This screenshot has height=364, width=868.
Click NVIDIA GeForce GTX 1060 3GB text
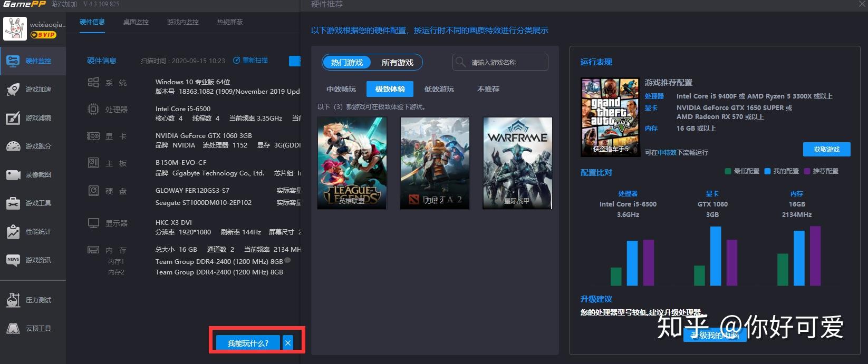tap(204, 135)
